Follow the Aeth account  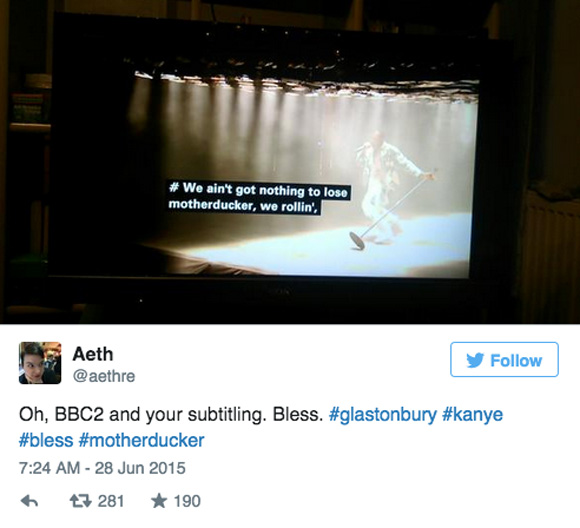coord(504,360)
